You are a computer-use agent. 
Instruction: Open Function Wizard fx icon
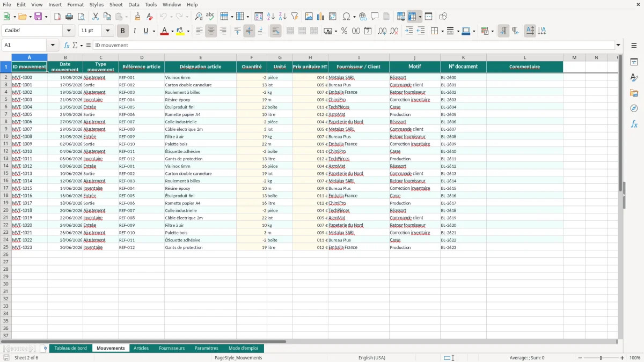(x=67, y=46)
